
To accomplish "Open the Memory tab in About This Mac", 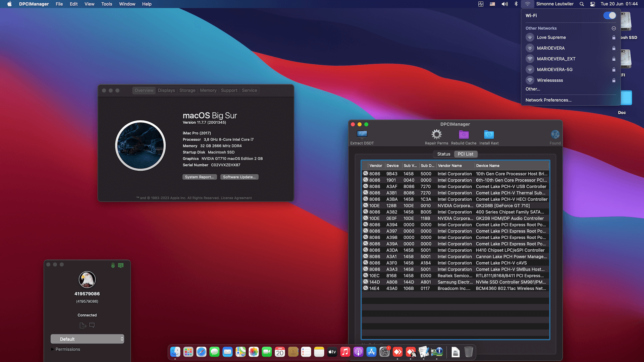I will pos(208,90).
